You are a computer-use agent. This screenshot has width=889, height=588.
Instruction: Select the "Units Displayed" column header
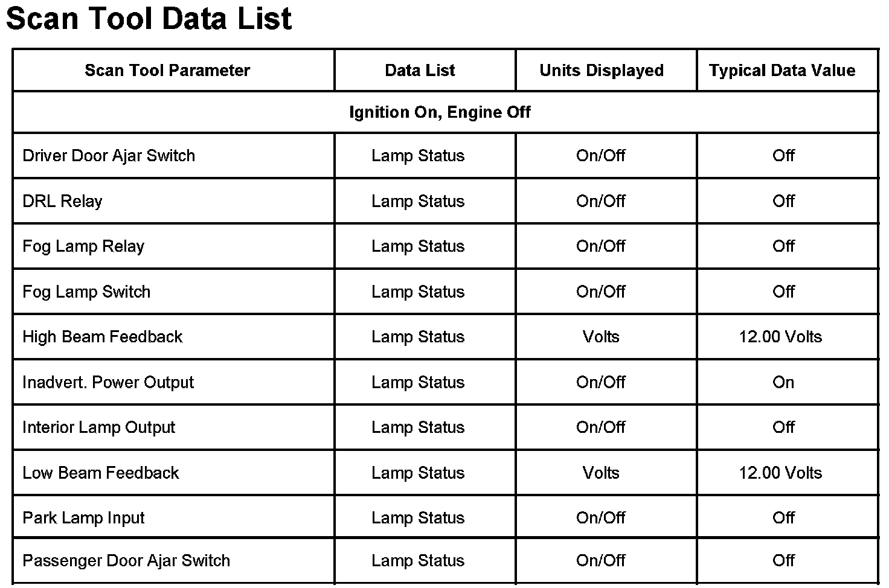[x=602, y=71]
